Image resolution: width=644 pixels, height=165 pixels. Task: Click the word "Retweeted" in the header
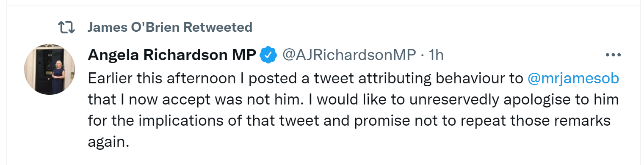point(218,27)
